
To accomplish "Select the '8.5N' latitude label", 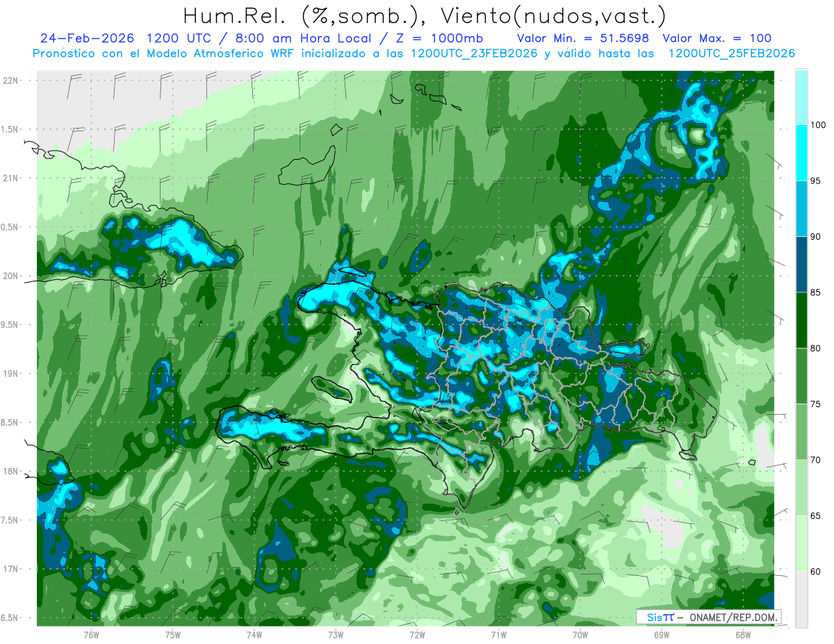I will (x=9, y=422).
